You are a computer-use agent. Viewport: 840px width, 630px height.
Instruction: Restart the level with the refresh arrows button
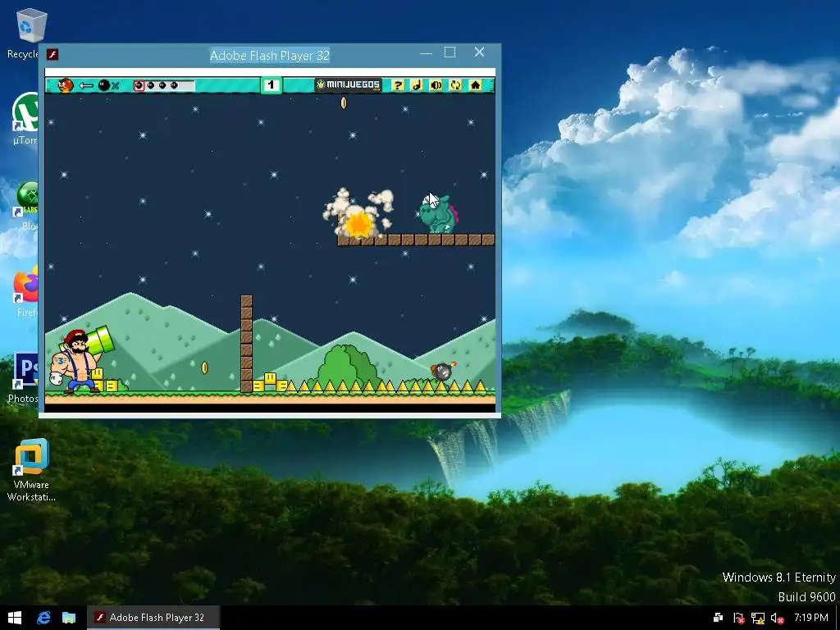(x=455, y=85)
